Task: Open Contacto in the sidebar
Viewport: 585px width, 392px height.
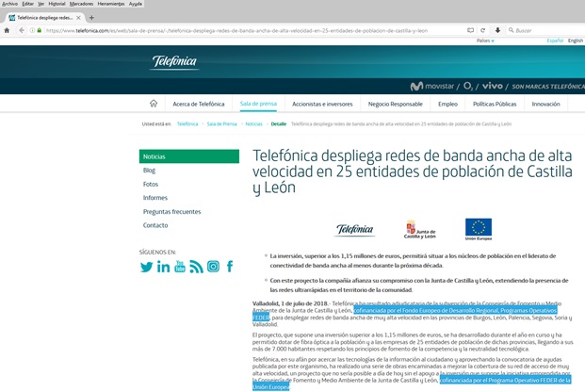Action: (155, 225)
